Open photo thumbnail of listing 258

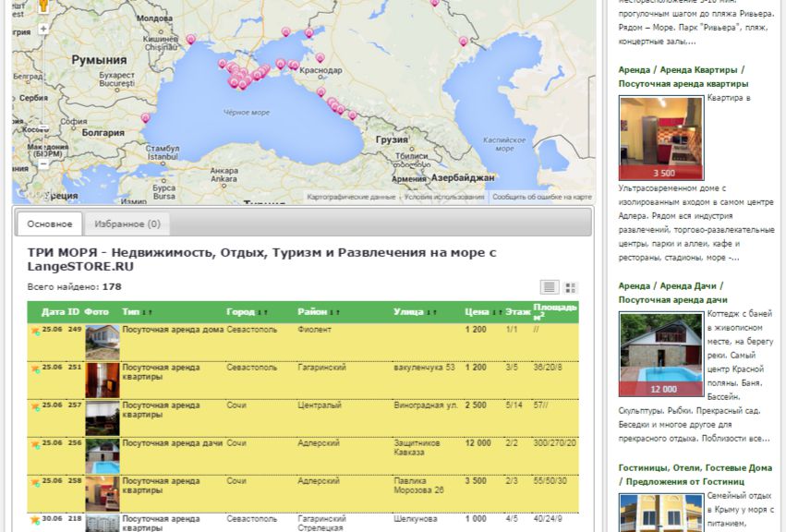[103, 493]
